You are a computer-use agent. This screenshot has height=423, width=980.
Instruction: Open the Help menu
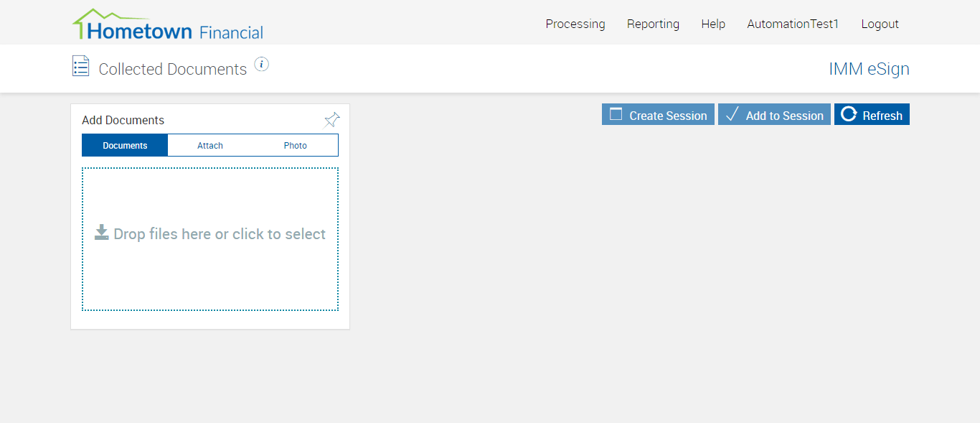coord(713,24)
